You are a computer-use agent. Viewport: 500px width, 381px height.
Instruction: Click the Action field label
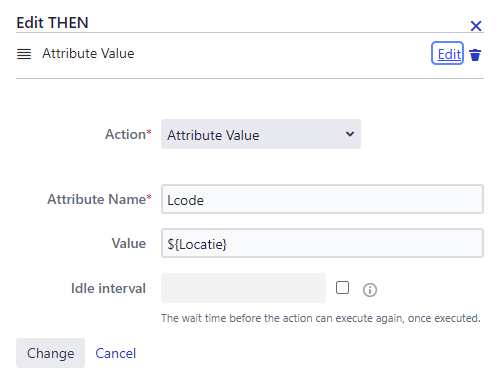(x=128, y=134)
